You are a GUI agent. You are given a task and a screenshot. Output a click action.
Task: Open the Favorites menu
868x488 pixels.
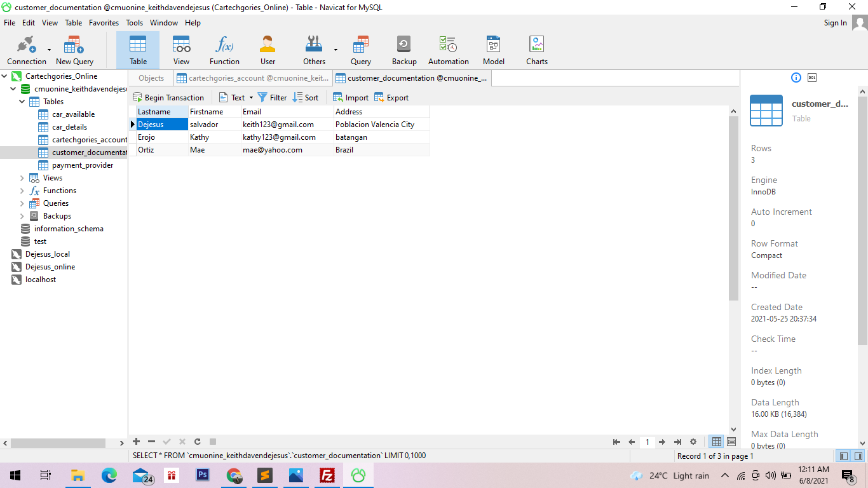click(104, 23)
